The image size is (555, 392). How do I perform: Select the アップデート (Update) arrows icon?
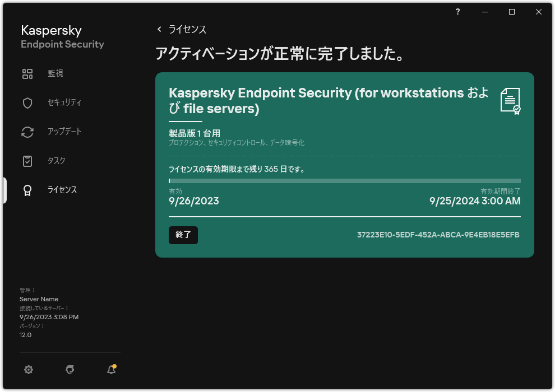click(x=27, y=132)
